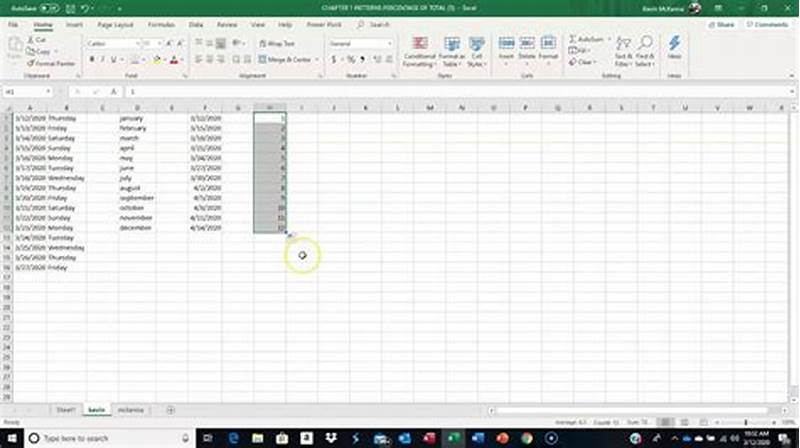
Task: Click the cell containing "january"
Action: (137, 118)
